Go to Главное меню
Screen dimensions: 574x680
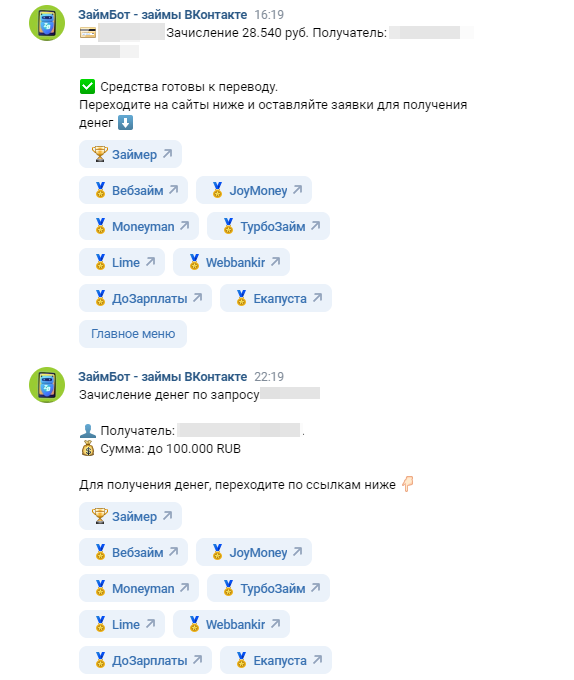click(x=133, y=334)
